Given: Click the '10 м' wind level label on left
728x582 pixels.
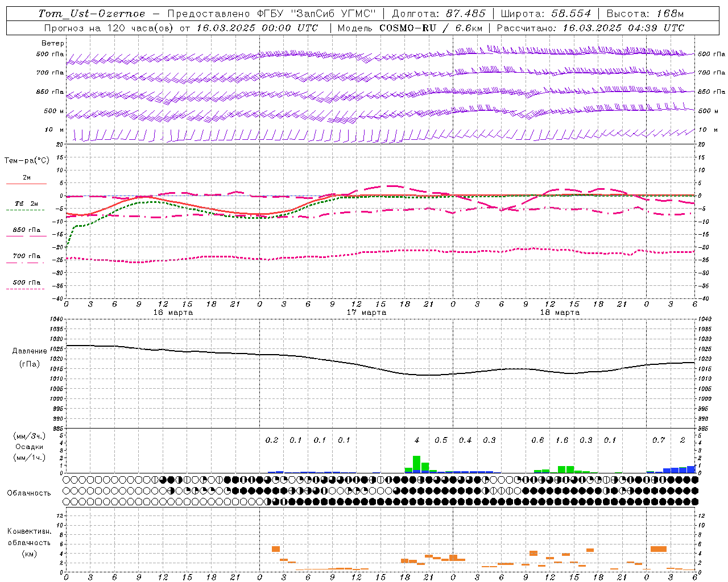Looking at the screenshot, I should (x=55, y=130).
